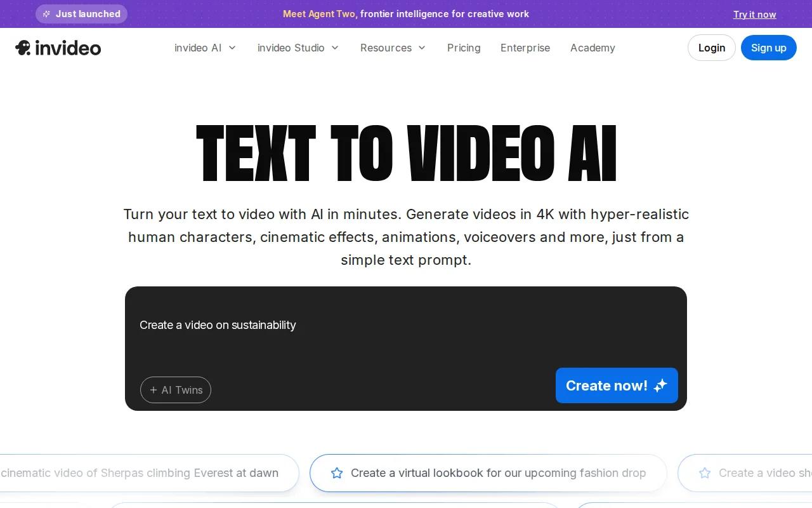Image resolution: width=812 pixels, height=508 pixels.
Task: Expand the Resources dropdown chevron
Action: [422, 48]
